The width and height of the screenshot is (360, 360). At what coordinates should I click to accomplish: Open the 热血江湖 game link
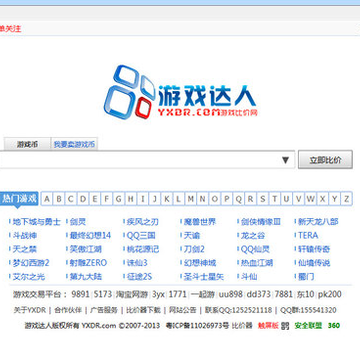tap(257, 263)
